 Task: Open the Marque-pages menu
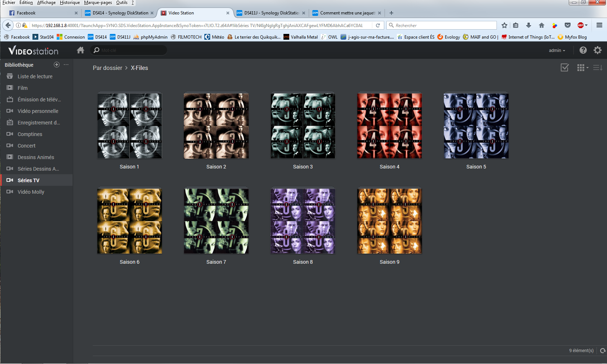tap(98, 3)
